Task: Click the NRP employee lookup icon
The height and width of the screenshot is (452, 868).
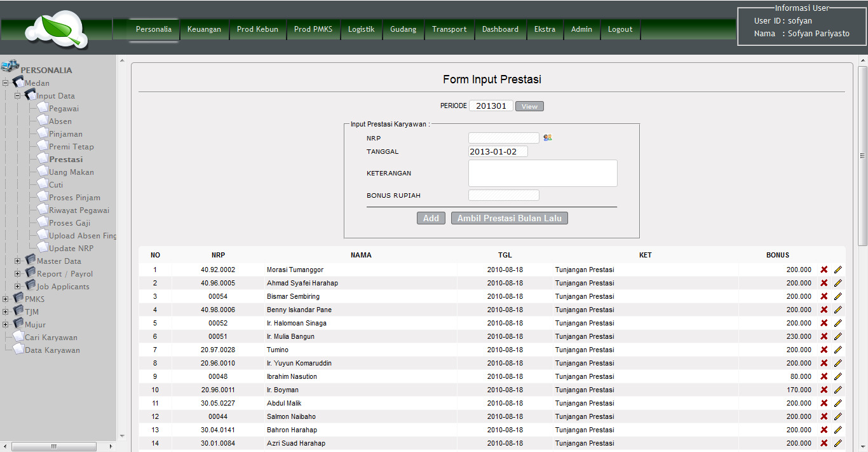Action: [x=547, y=137]
